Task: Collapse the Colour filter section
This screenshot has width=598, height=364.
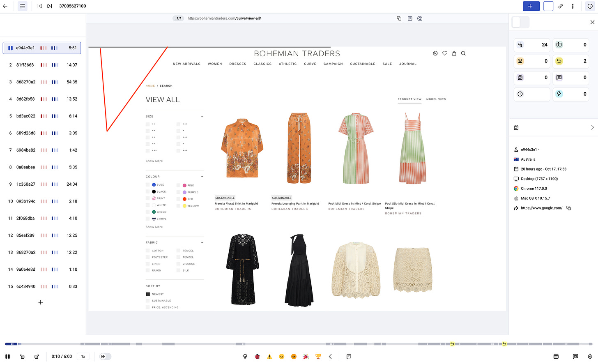Action: 202,177
